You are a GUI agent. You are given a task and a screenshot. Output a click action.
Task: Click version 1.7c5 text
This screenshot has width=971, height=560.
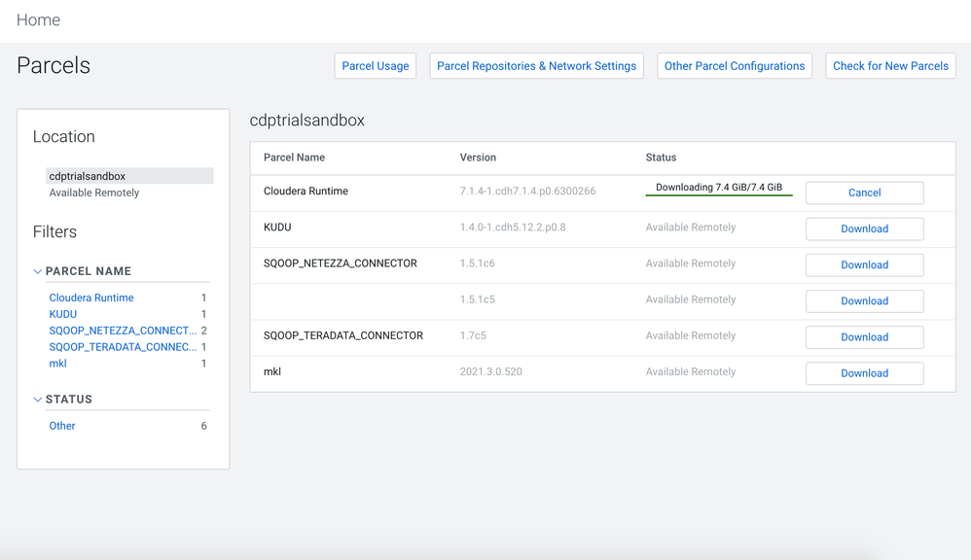point(473,335)
